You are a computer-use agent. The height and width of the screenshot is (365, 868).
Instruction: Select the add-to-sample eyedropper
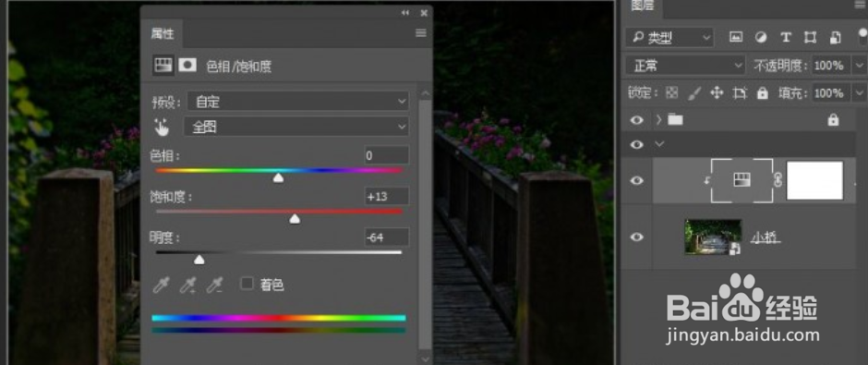[x=187, y=285]
